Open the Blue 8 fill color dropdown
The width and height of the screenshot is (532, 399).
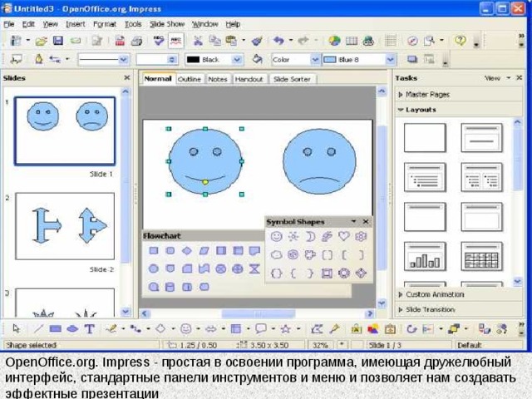click(x=391, y=60)
